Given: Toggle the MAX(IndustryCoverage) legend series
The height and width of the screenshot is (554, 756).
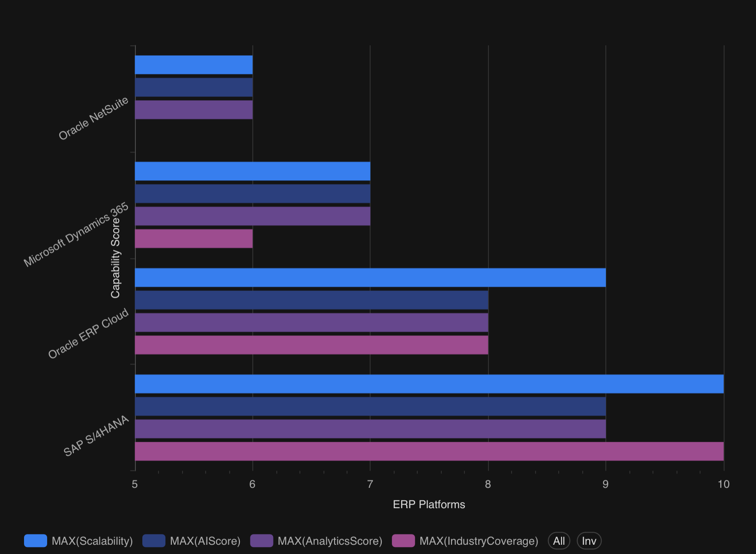Looking at the screenshot, I should point(478,541).
